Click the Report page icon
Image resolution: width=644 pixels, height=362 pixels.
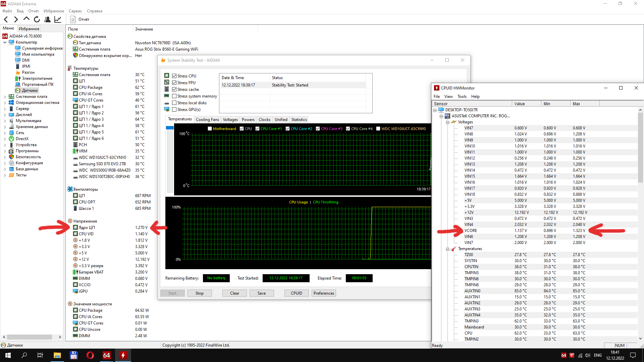point(73,19)
